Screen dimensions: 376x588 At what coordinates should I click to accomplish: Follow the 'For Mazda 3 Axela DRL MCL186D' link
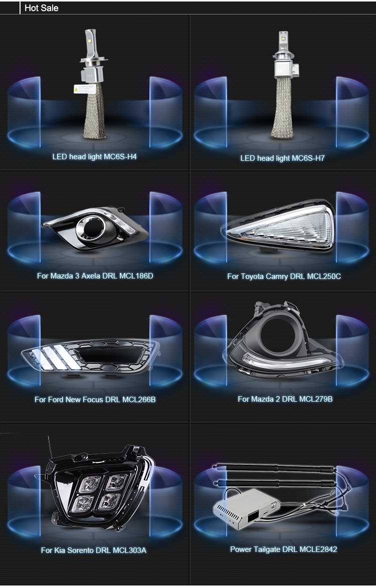click(x=95, y=276)
